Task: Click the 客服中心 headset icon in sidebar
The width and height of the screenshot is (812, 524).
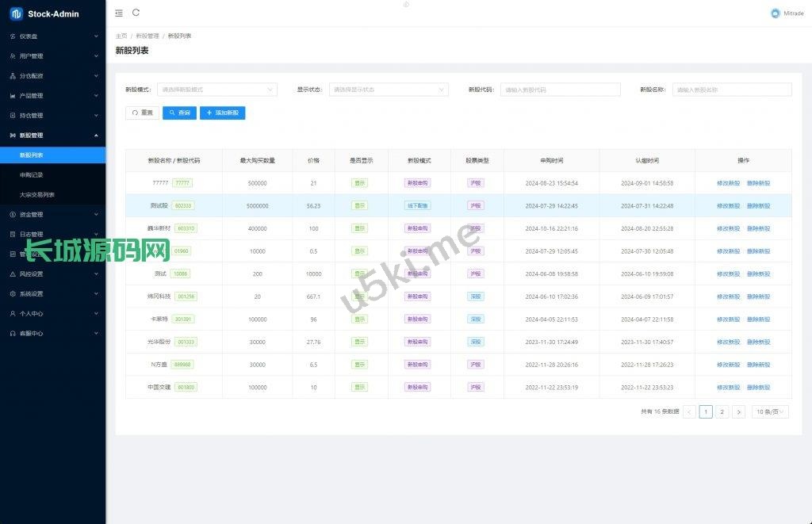Action: pyautogui.click(x=13, y=334)
